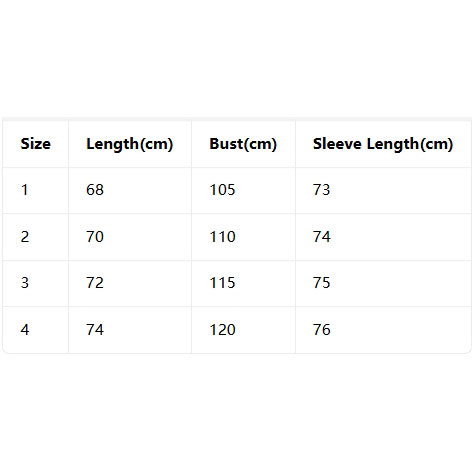Click the Bust(cm) column header
The height and width of the screenshot is (474, 474).
243,144
